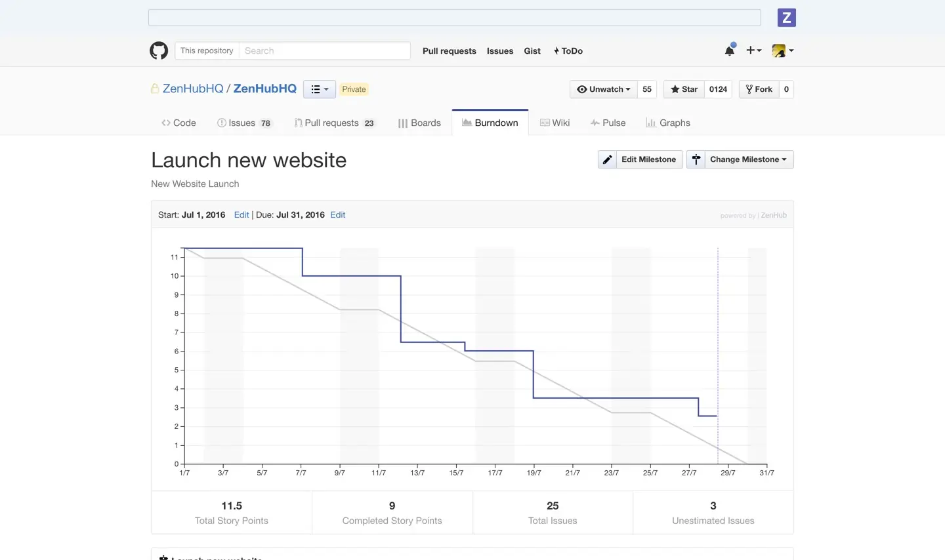This screenshot has height=560, width=945.
Task: Open the bold ZenHubHQ repository link
Action: (x=265, y=89)
